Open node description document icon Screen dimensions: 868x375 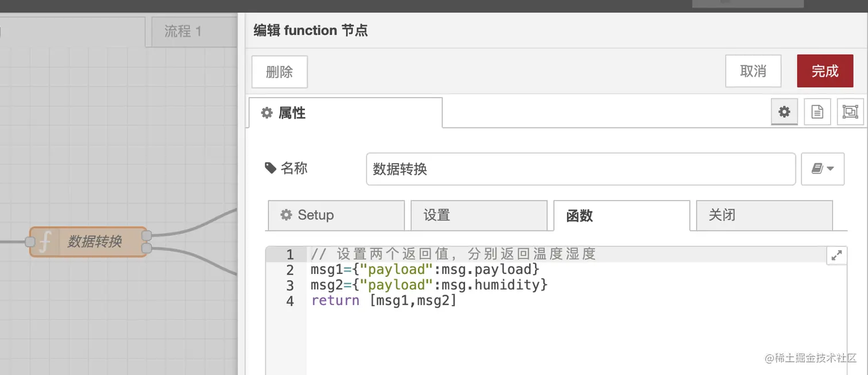[817, 112]
